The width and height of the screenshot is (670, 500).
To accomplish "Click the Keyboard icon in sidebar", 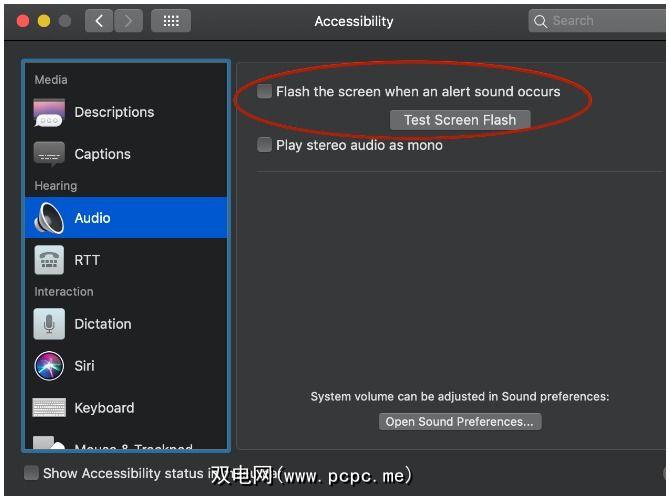I will click(49, 408).
